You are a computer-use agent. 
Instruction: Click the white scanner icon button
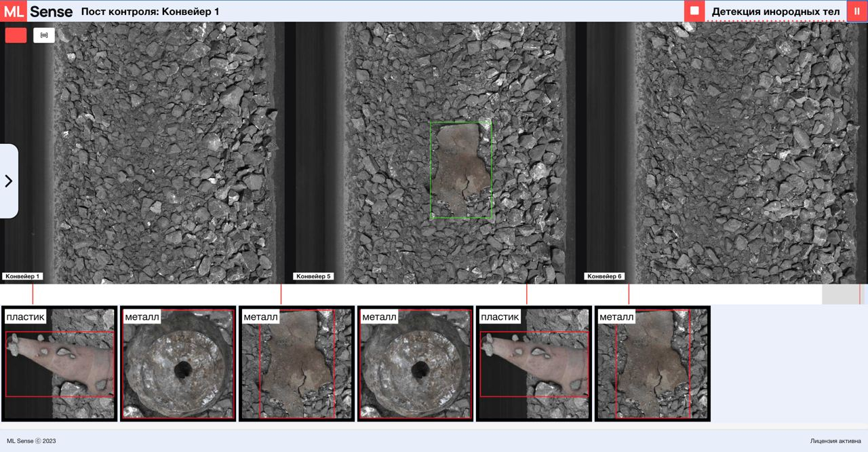[x=44, y=35]
